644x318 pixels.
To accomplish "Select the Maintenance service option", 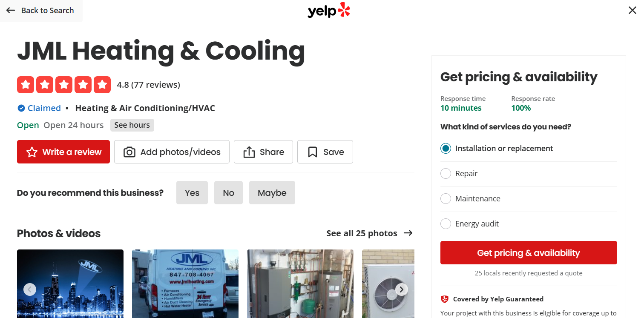I will 446,198.
